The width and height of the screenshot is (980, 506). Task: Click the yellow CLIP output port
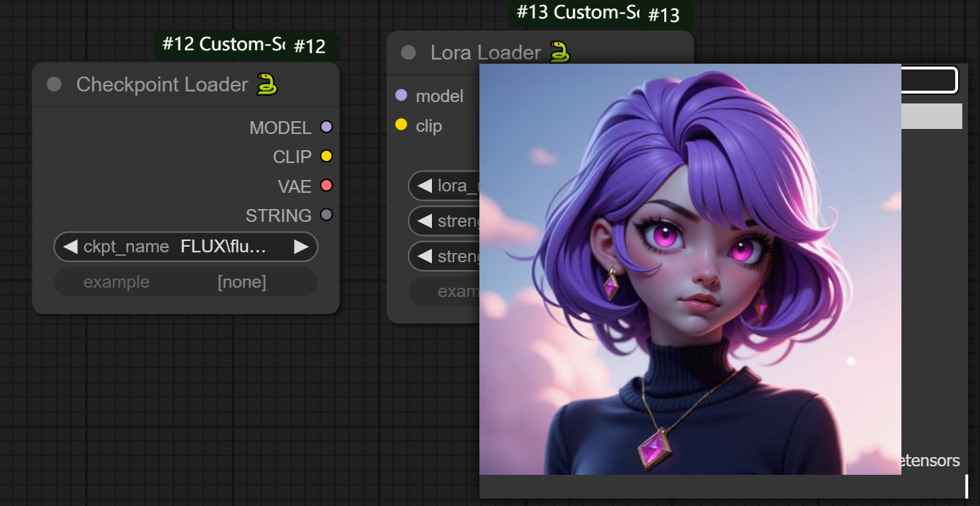pyautogui.click(x=326, y=157)
